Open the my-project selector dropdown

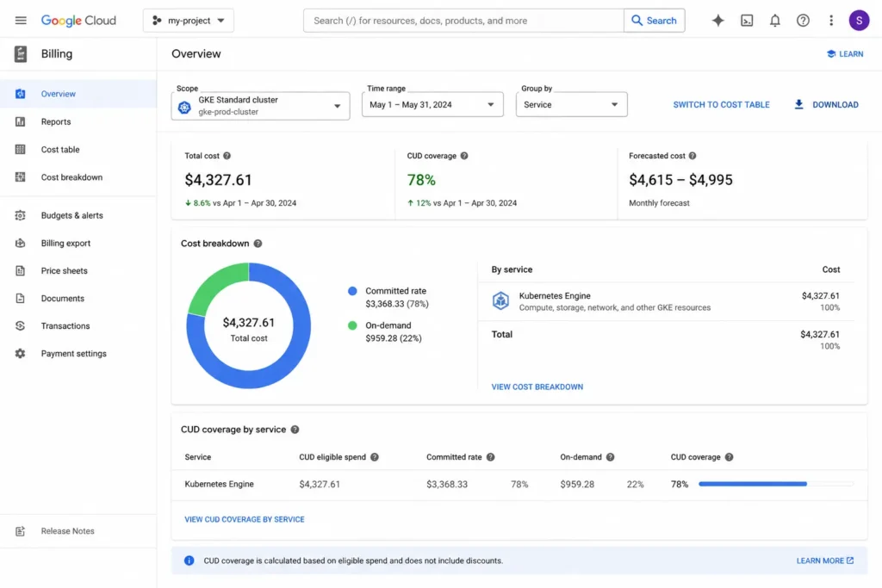189,21
